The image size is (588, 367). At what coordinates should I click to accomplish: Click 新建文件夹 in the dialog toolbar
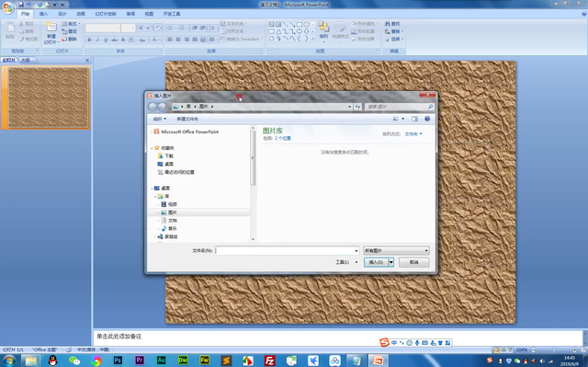tap(187, 119)
